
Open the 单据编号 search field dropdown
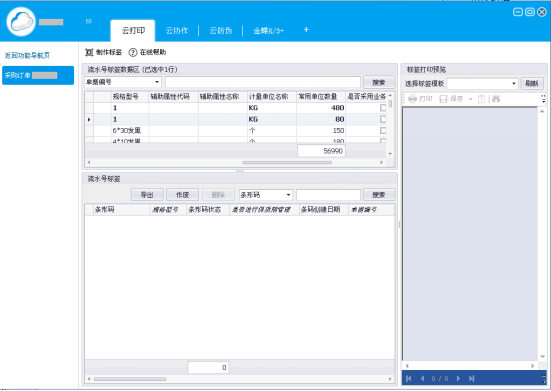pos(157,82)
